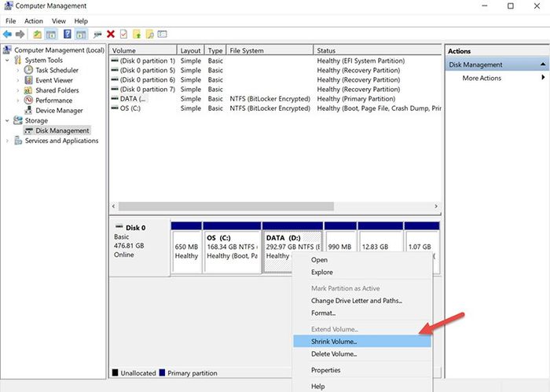Toggle the Show/Hide Action Pane icon
The height and width of the screenshot is (392, 550).
coord(82,35)
